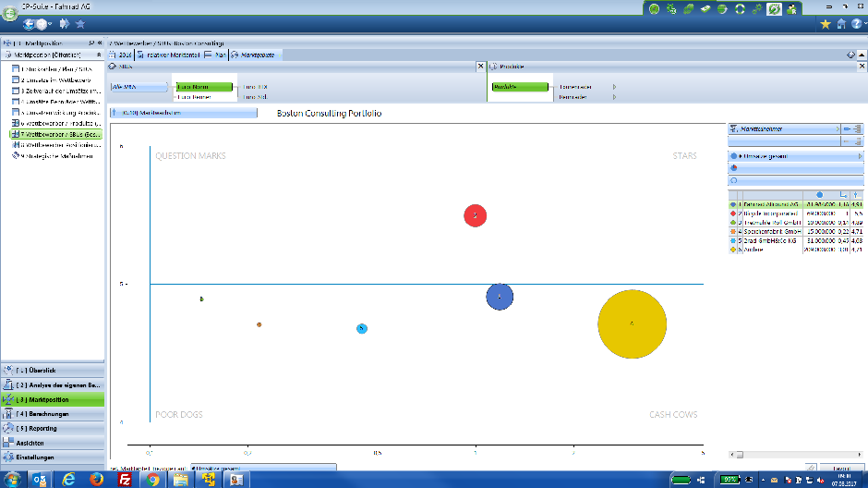
Task: Click the Windows Start button
Action: (x=12, y=480)
